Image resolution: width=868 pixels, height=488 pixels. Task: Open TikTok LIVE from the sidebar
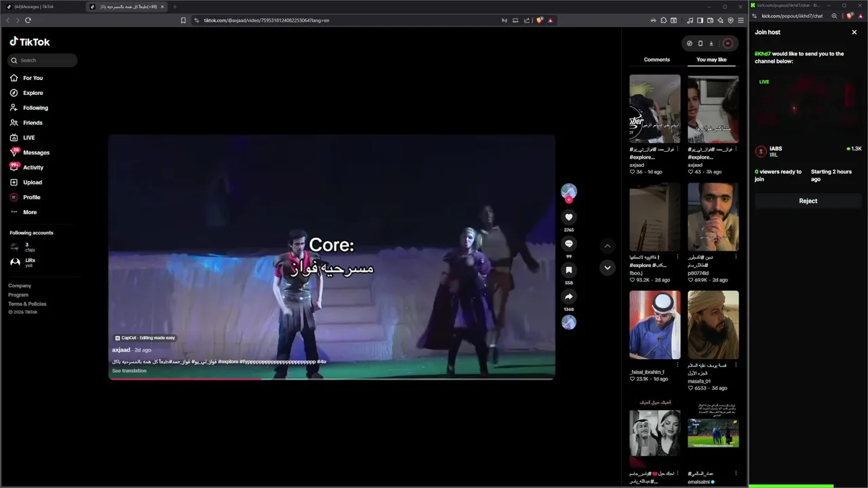[23, 138]
